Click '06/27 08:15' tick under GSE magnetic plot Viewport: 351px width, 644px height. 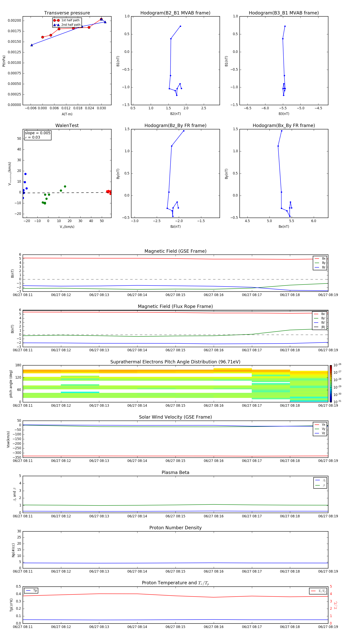tap(175, 295)
